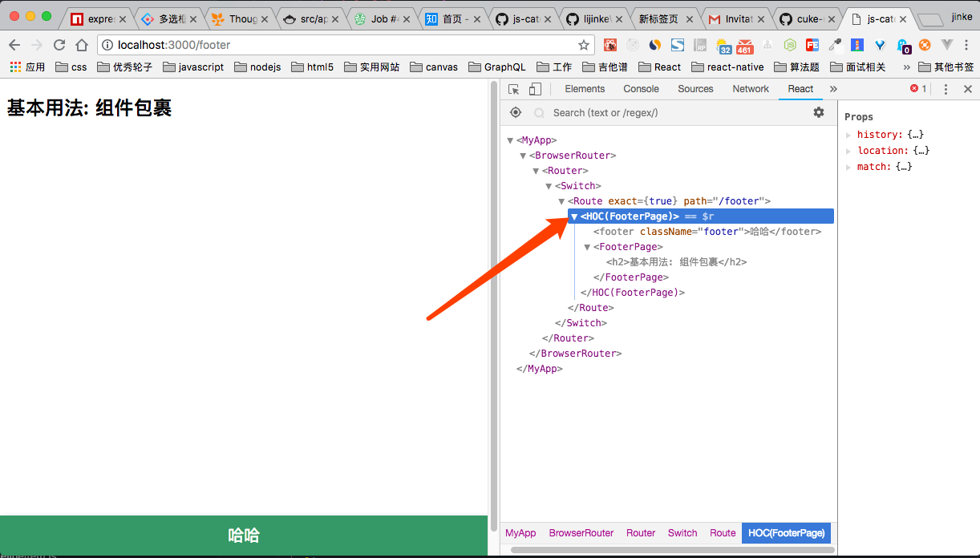The width and height of the screenshot is (980, 558).
Task: Collapse the HOC(FooterPage) node
Action: (574, 216)
